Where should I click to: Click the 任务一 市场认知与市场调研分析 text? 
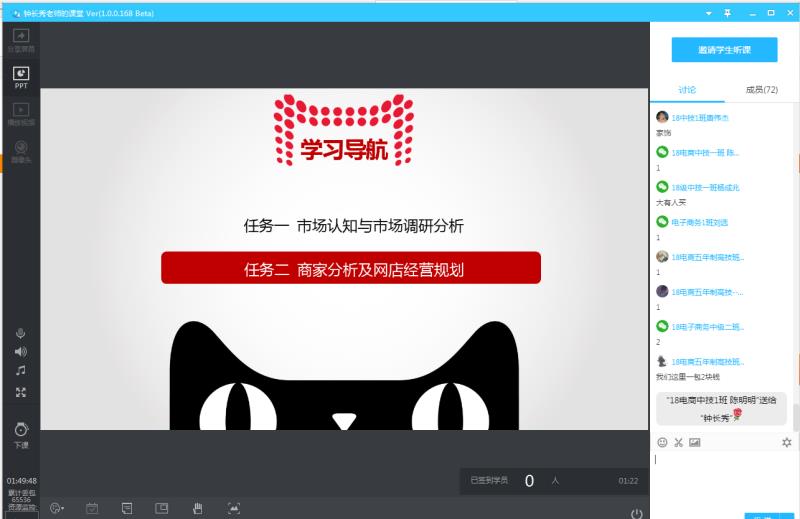354,226
